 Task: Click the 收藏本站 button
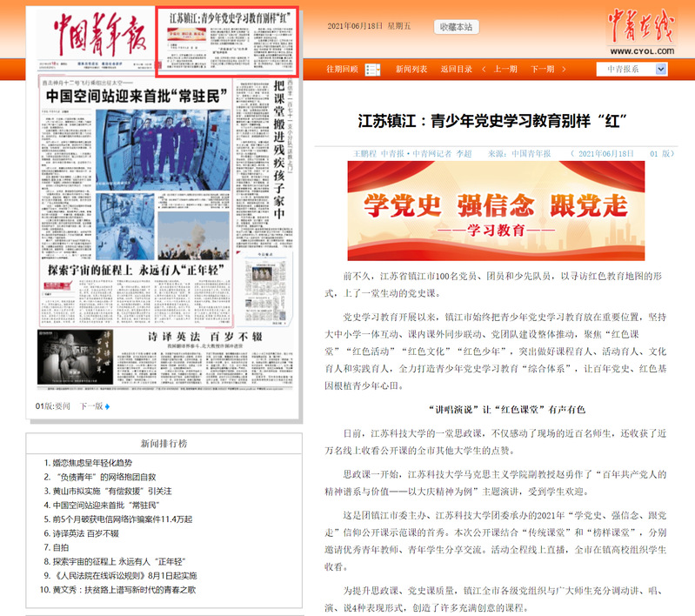455,27
